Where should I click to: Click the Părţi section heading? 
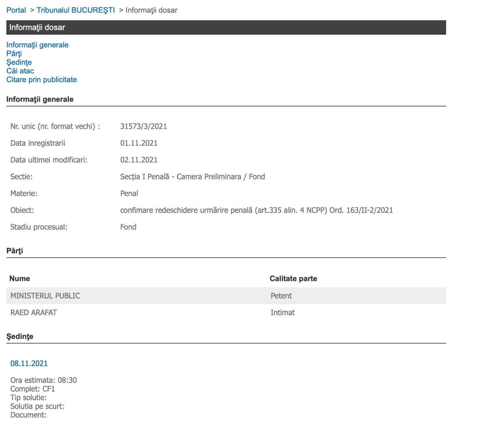(15, 251)
